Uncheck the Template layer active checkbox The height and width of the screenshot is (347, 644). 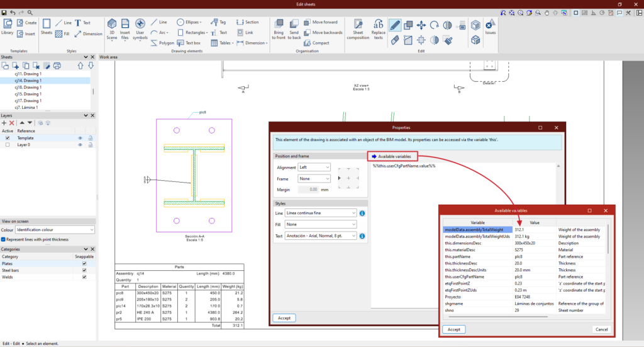coord(8,138)
